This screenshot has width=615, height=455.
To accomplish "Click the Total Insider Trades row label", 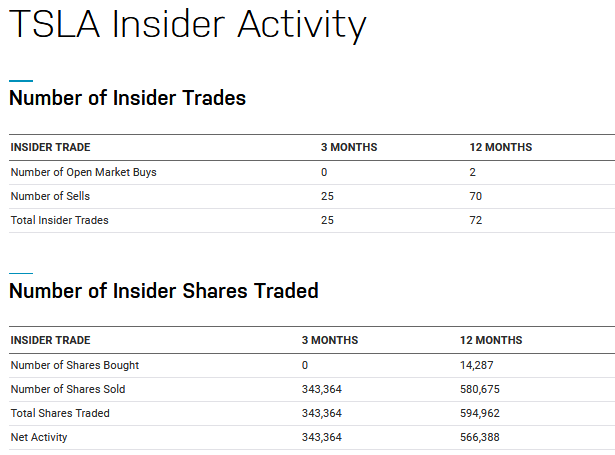I will (x=60, y=220).
